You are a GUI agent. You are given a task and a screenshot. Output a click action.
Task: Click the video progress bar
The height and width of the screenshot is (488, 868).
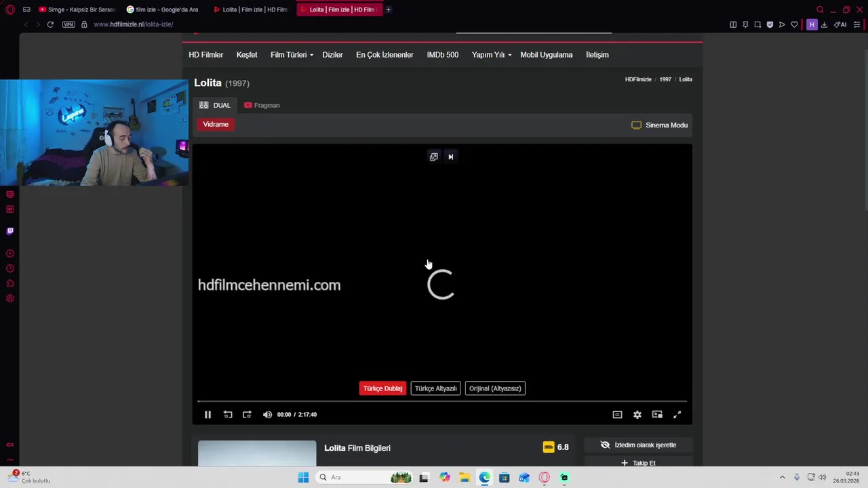[442, 402]
